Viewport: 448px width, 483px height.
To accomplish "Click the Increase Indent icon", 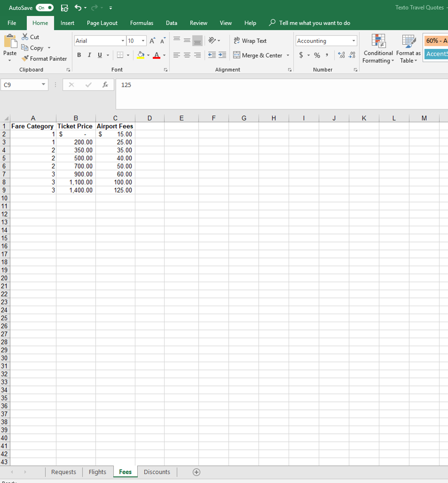I will click(x=222, y=55).
